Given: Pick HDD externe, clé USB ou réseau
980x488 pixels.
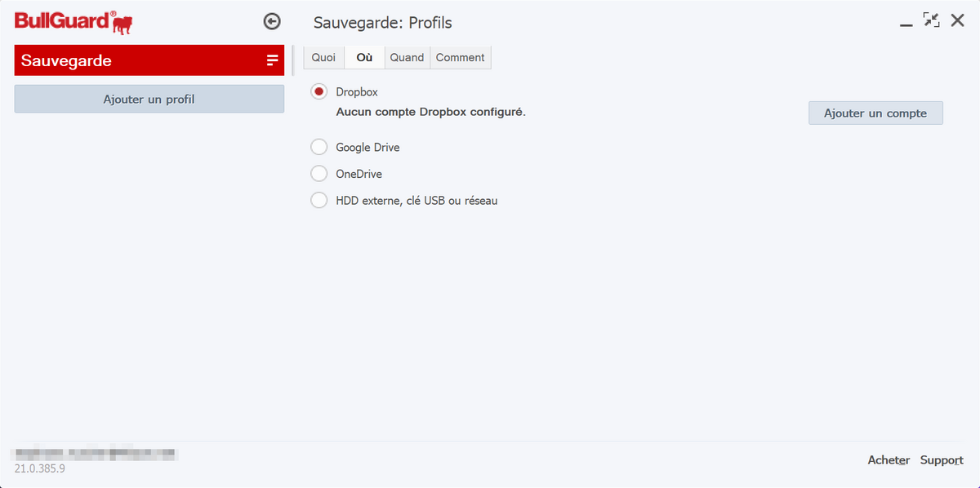Looking at the screenshot, I should pos(319,200).
